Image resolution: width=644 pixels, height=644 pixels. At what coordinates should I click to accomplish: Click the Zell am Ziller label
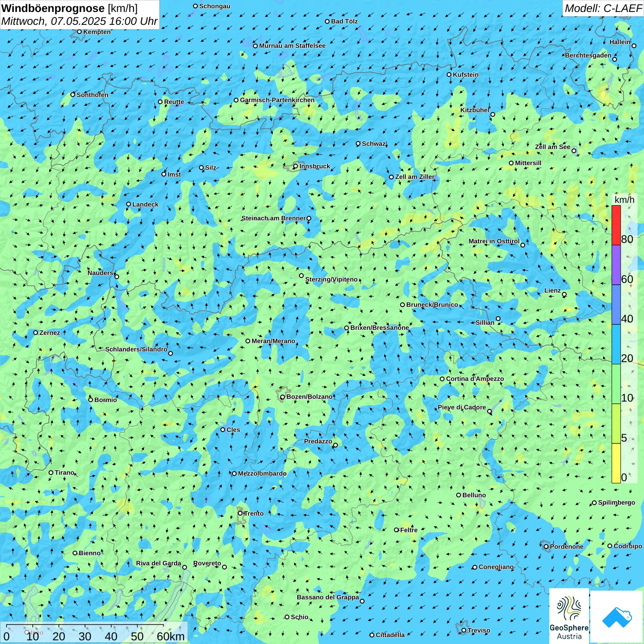(x=414, y=177)
